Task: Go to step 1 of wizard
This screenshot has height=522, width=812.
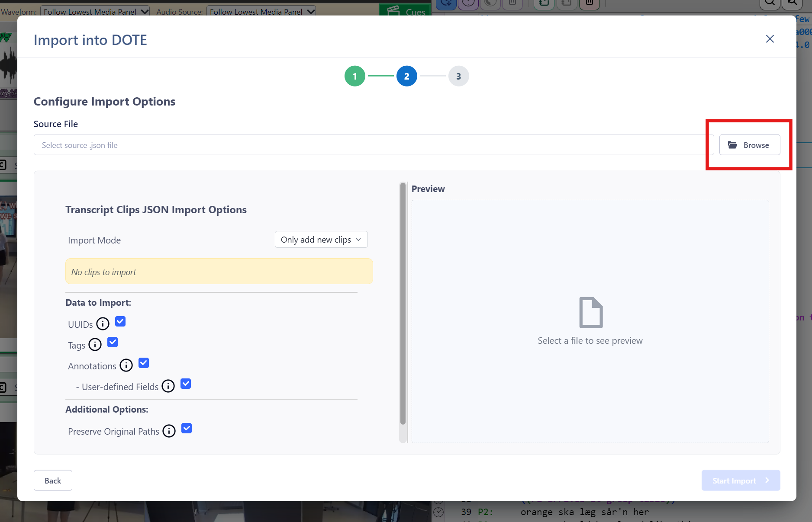Action: coord(355,76)
